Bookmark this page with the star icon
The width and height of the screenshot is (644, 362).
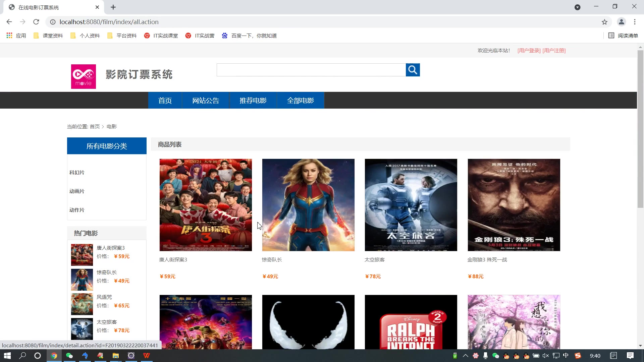coord(604,22)
